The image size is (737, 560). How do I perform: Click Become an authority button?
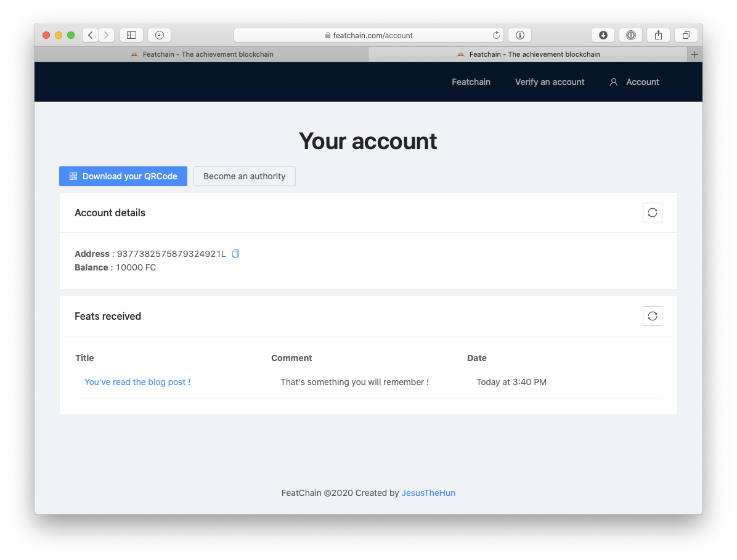coord(245,176)
